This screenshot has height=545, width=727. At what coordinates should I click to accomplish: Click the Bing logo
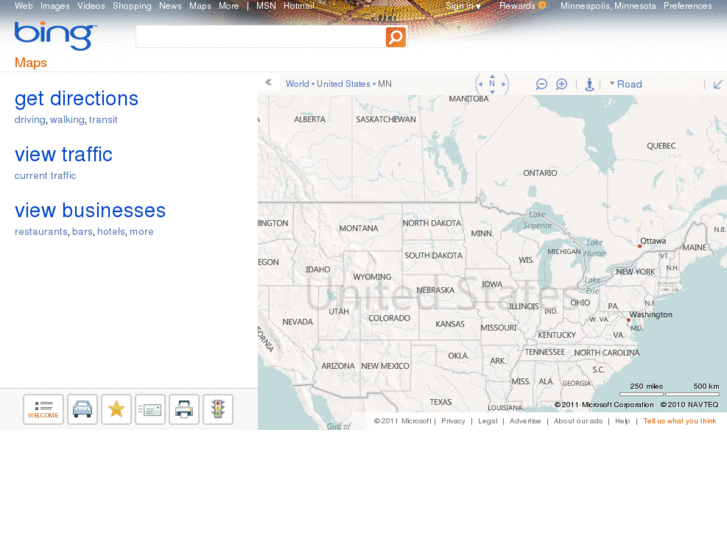pyautogui.click(x=56, y=35)
